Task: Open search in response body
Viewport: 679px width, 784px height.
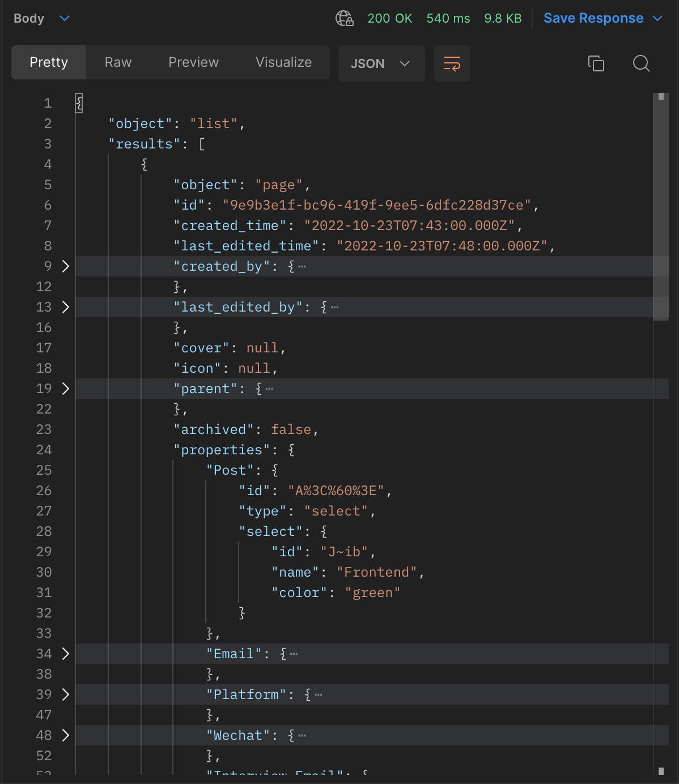Action: [641, 63]
